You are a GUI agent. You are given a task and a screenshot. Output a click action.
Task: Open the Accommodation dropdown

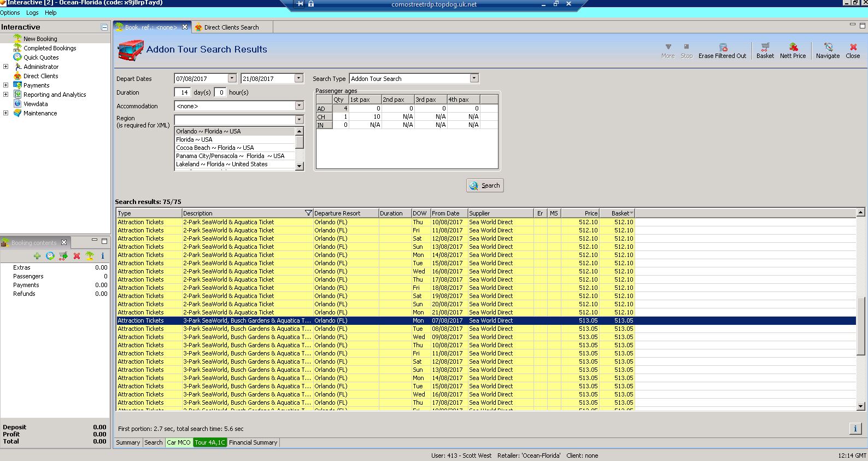(299, 106)
